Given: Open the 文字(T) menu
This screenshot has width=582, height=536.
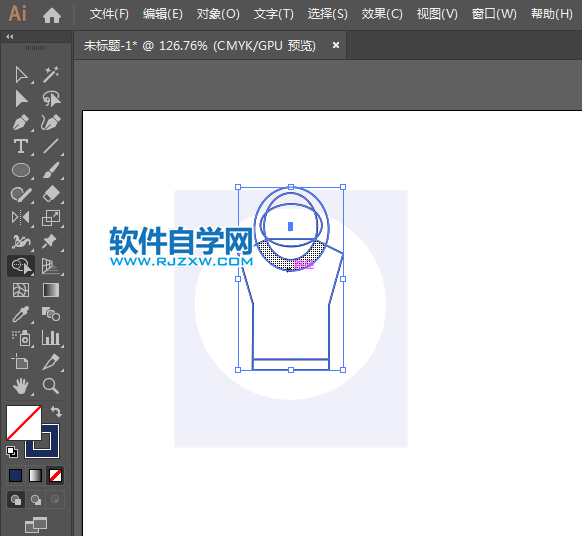Looking at the screenshot, I should (x=274, y=14).
